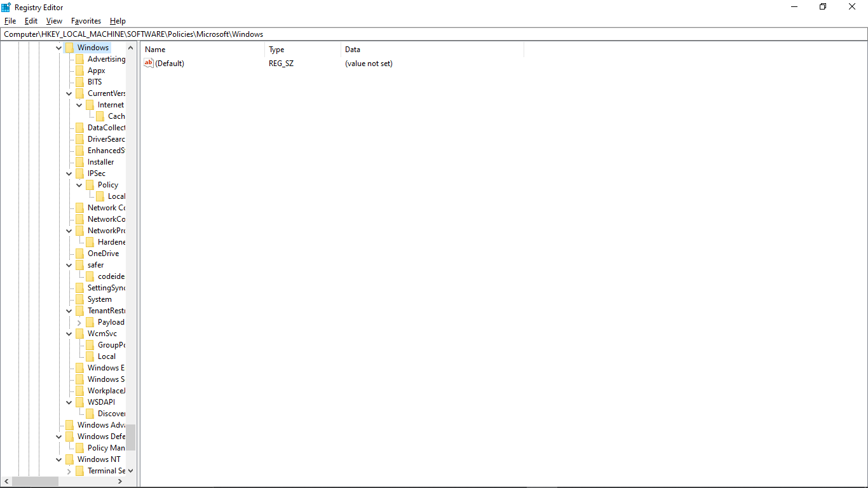
Task: Collapse the NetworkPro key
Action: [69, 231]
